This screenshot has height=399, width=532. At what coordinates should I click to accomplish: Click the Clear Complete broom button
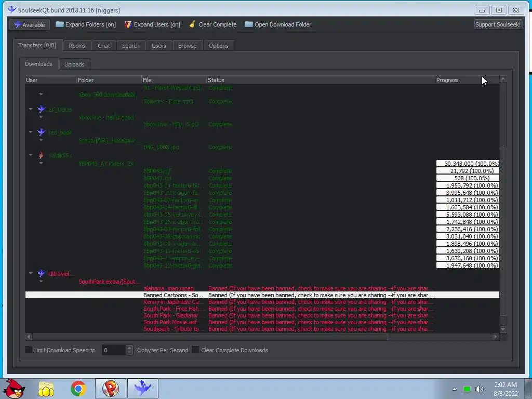pyautogui.click(x=213, y=24)
